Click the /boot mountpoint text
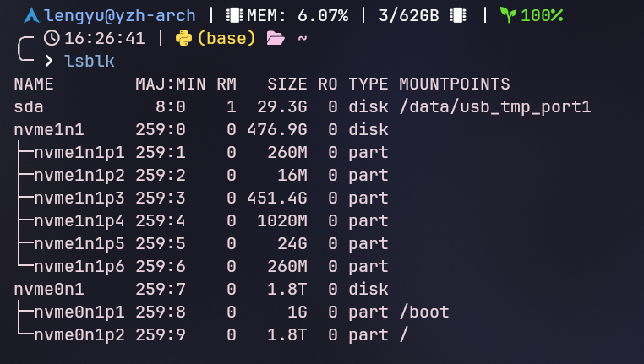The image size is (644, 364). (x=424, y=312)
